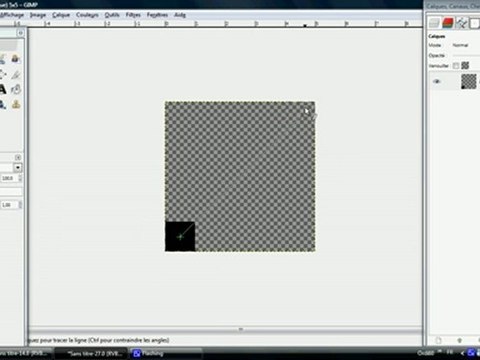Click the 100.0 opacity value field
Screen dimensions: 480x360
point(9,178)
